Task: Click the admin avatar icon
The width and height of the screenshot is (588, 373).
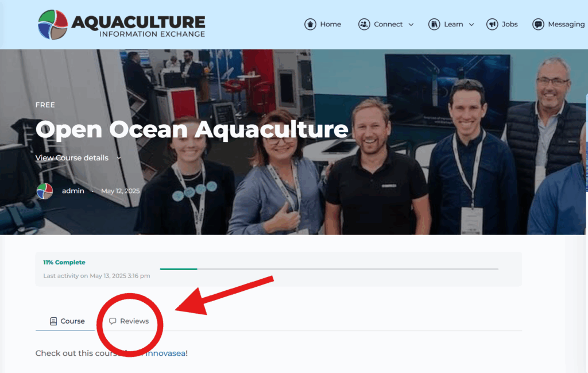Action: point(45,191)
